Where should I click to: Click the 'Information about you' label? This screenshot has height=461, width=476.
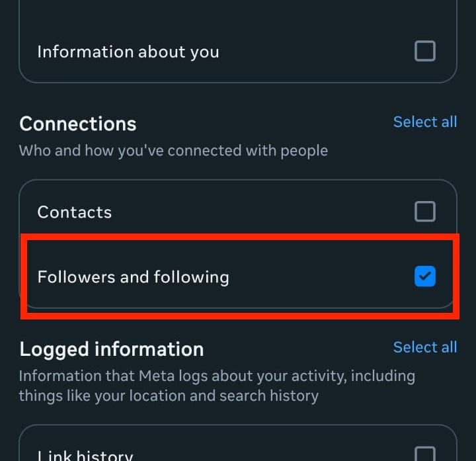(128, 52)
